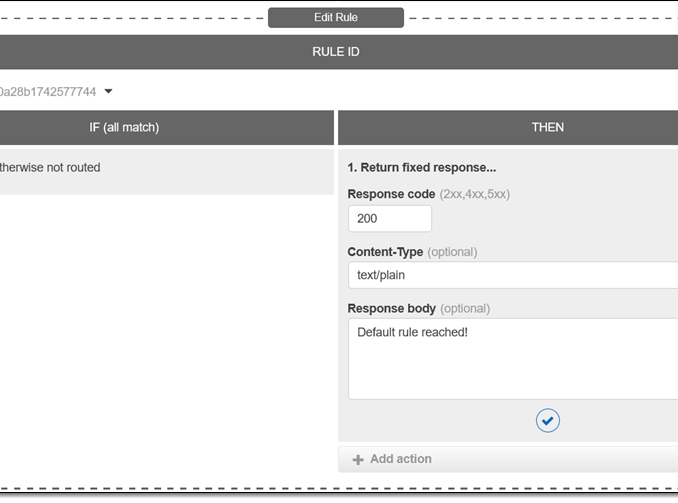Confirm the action with the blue checkmark icon
The height and width of the screenshot is (503, 678).
[x=547, y=421]
